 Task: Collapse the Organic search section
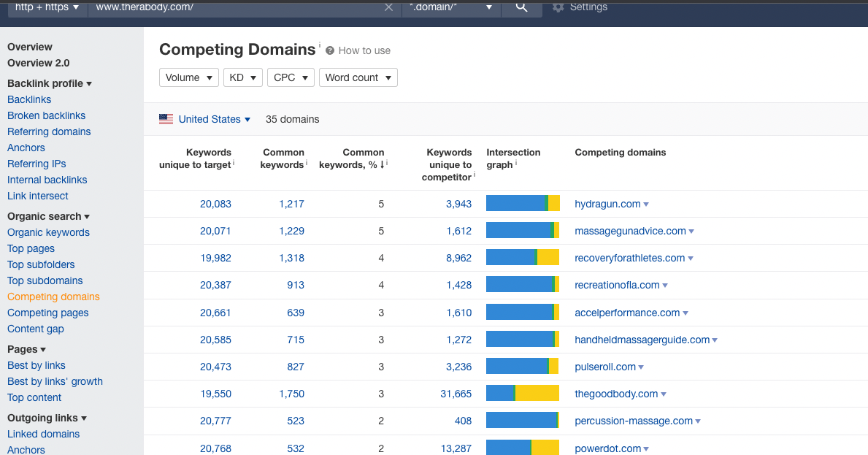(48, 216)
